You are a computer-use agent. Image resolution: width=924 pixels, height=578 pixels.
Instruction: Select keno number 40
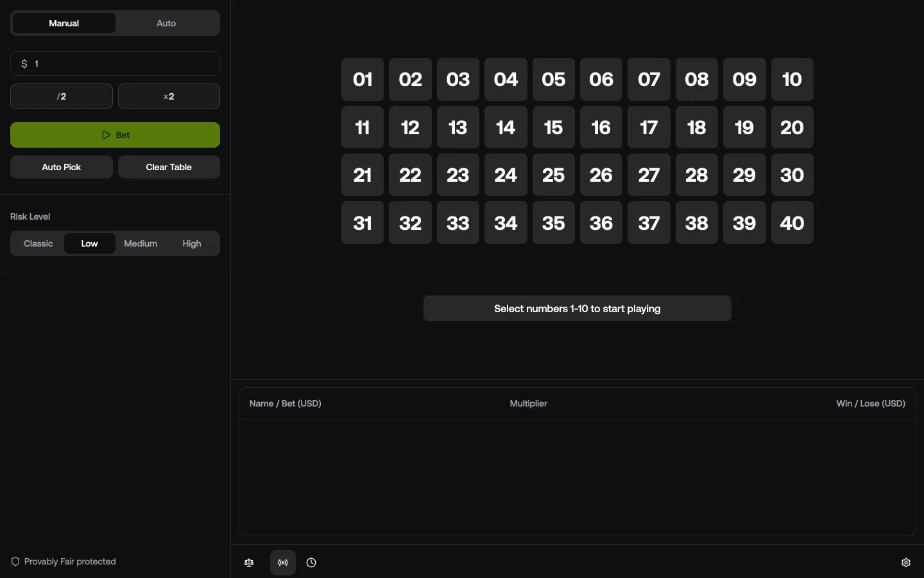coord(792,223)
